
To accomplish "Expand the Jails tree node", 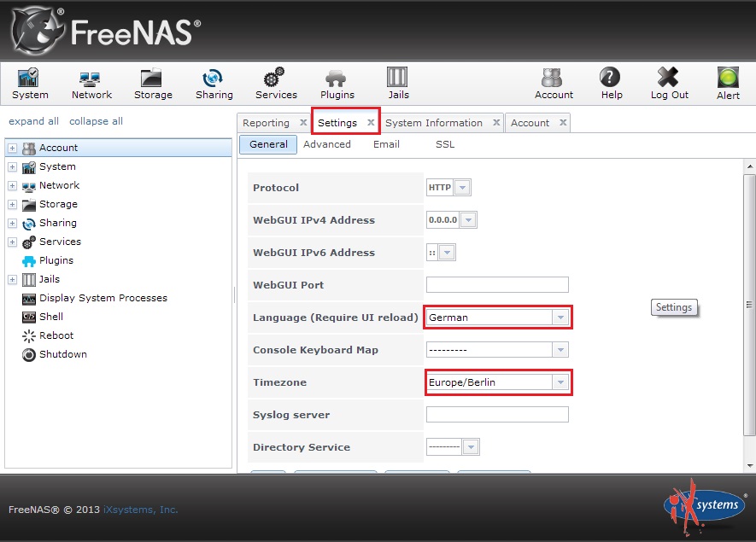I will click(x=13, y=279).
